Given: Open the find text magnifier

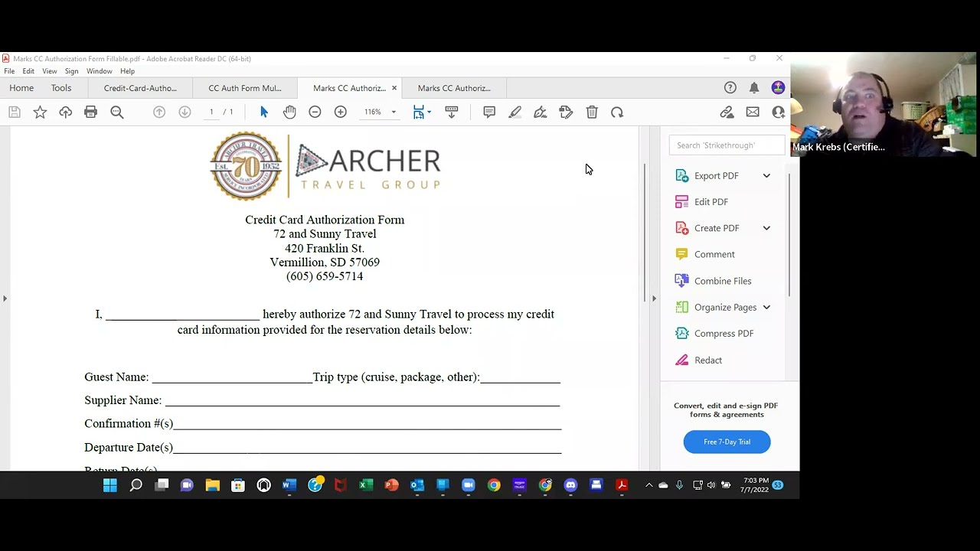Looking at the screenshot, I should (117, 112).
